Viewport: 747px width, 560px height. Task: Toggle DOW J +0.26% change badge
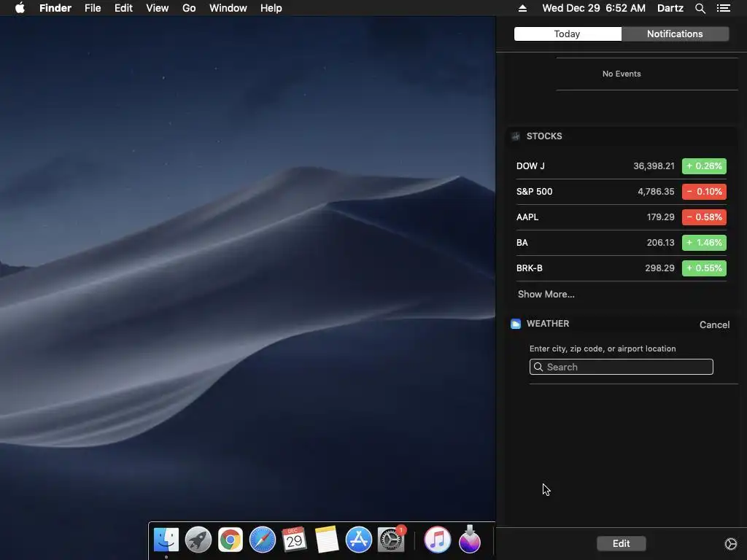point(704,166)
